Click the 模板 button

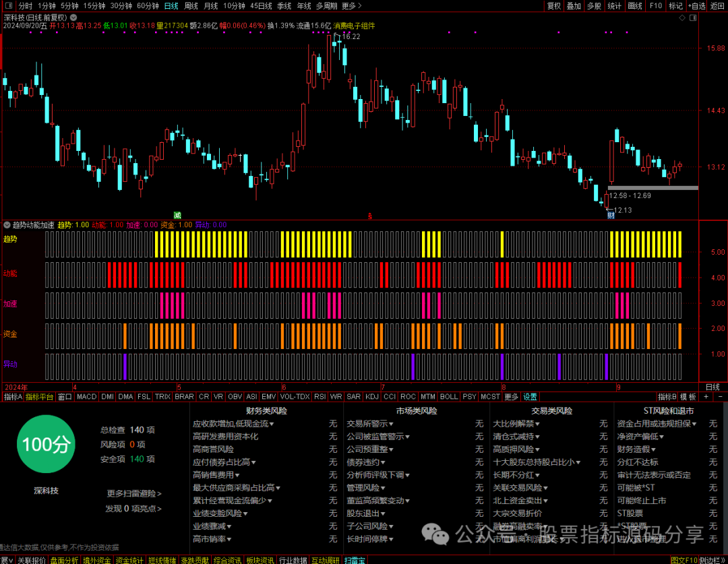(x=688, y=397)
